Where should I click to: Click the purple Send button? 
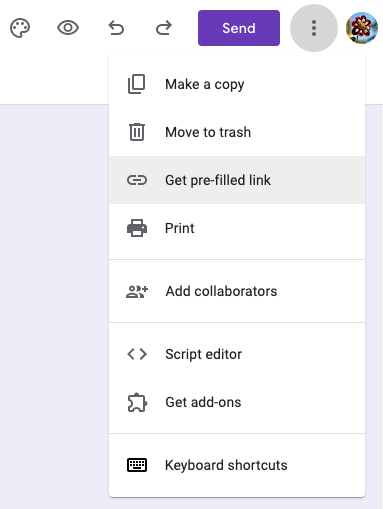[239, 28]
